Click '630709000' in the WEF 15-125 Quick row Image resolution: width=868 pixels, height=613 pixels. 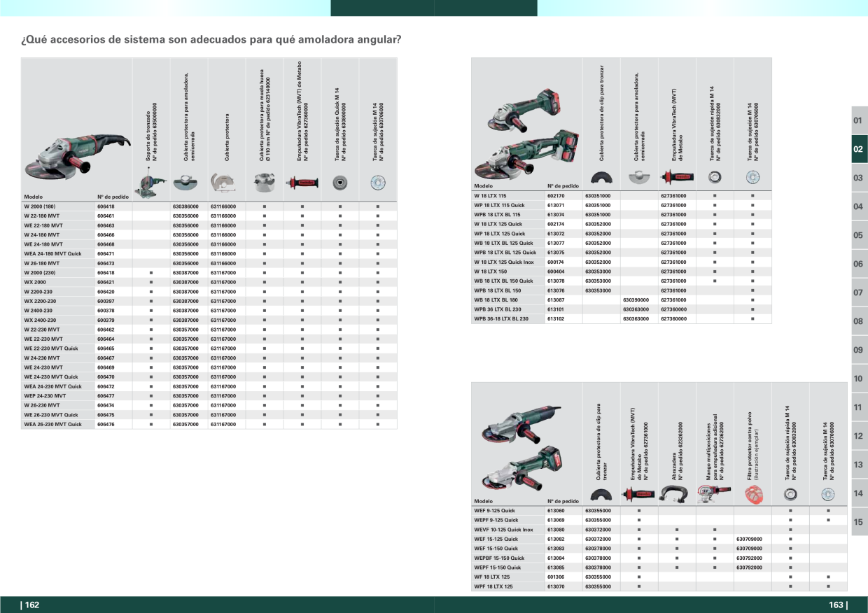(750, 539)
